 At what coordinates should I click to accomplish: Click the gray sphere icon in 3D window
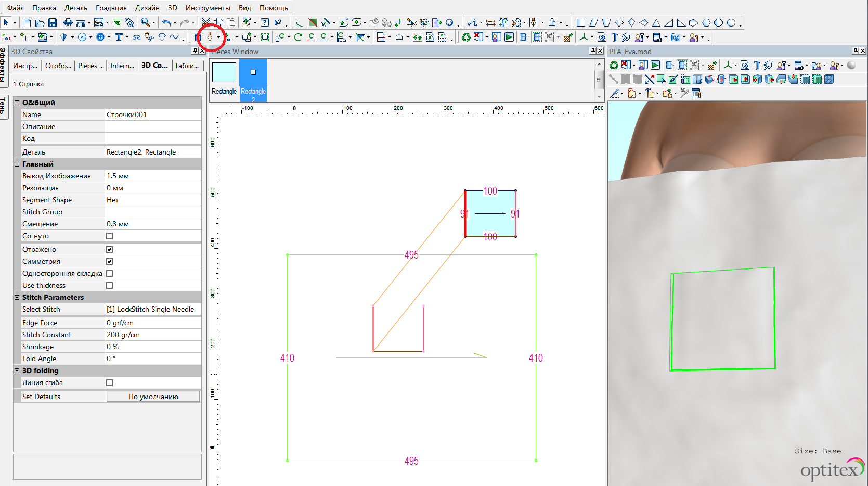coord(851,65)
